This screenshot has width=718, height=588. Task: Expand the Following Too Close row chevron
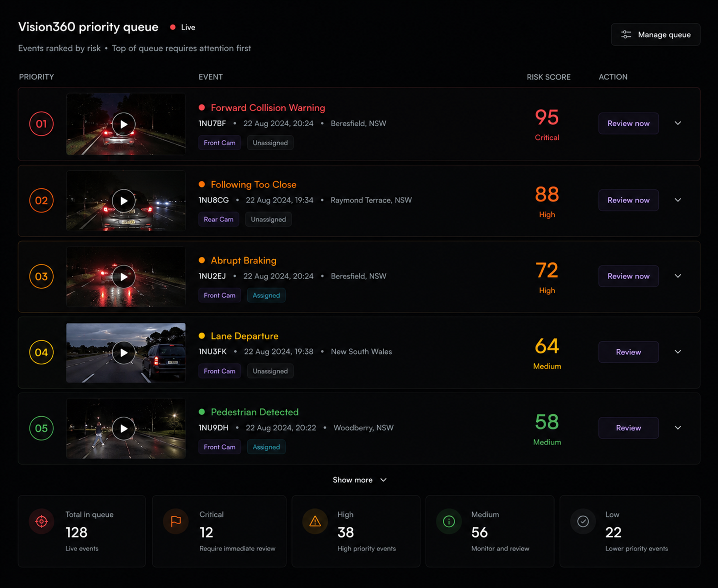point(678,200)
